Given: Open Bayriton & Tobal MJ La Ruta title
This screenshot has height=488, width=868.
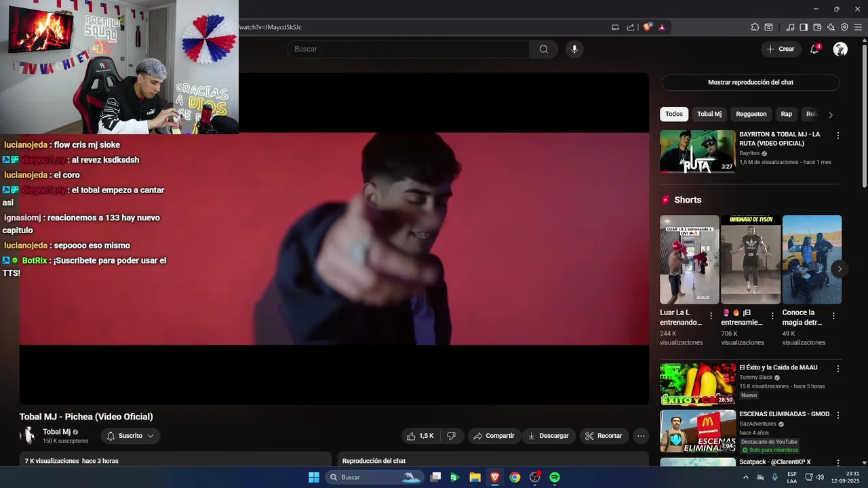Looking at the screenshot, I should [x=779, y=139].
